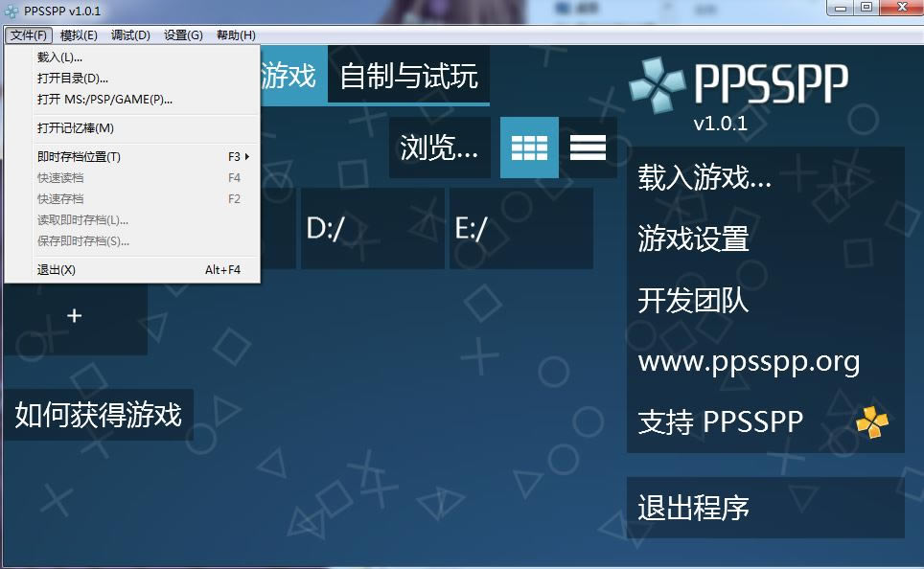Switch to list view layout icon
Image resolution: width=924 pixels, height=569 pixels.
(x=588, y=148)
